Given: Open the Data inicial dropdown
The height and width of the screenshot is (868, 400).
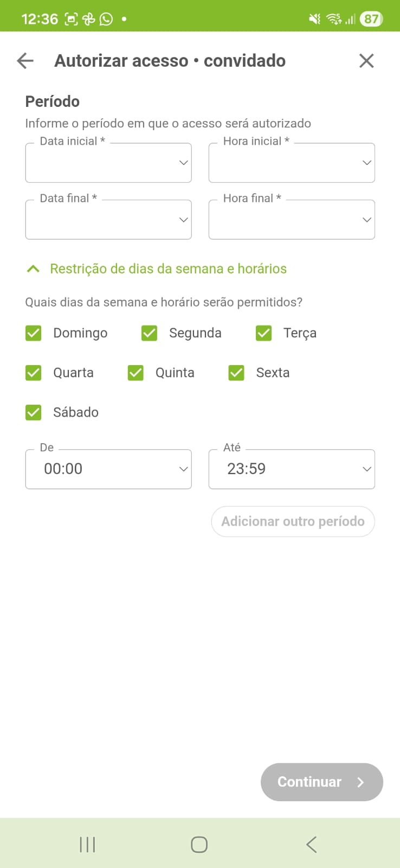Looking at the screenshot, I should point(108,163).
